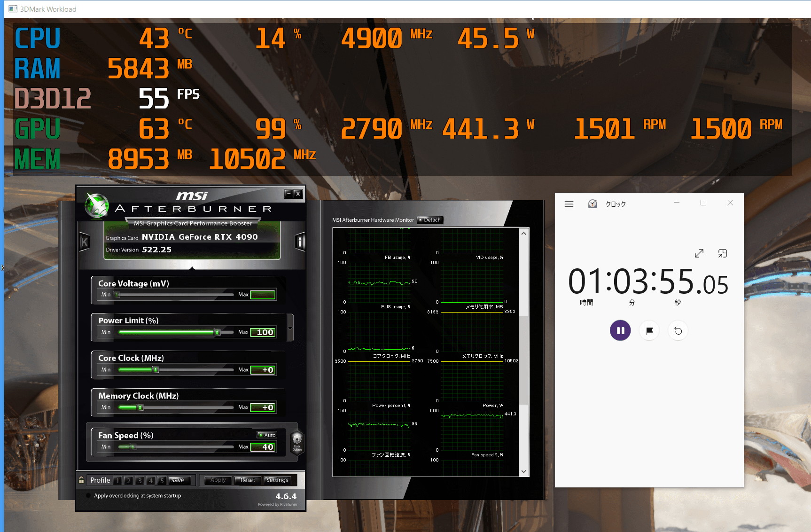Enable Apply overclocking at system startup
Image resolution: width=811 pixels, height=532 pixels.
[88, 495]
